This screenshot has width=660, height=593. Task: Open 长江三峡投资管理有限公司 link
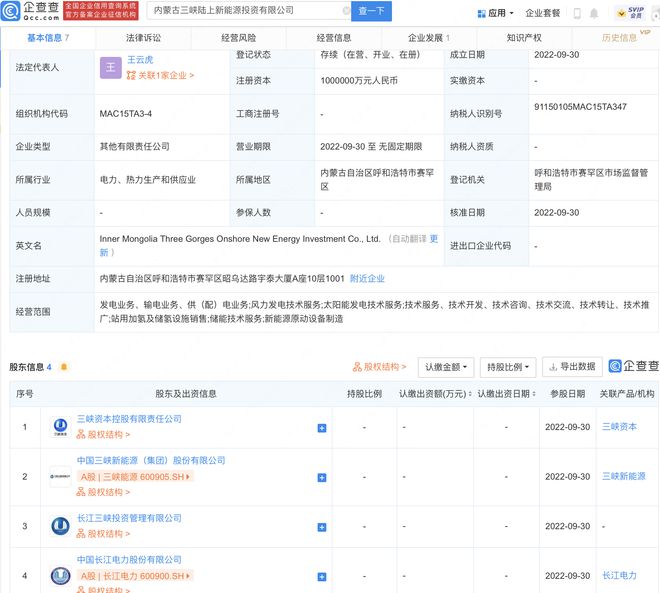[x=129, y=519]
